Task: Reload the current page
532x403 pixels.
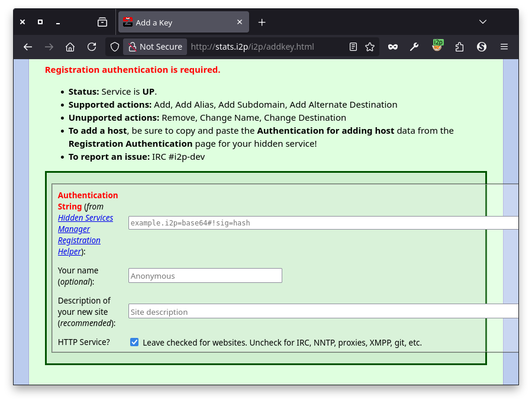Action: point(92,47)
